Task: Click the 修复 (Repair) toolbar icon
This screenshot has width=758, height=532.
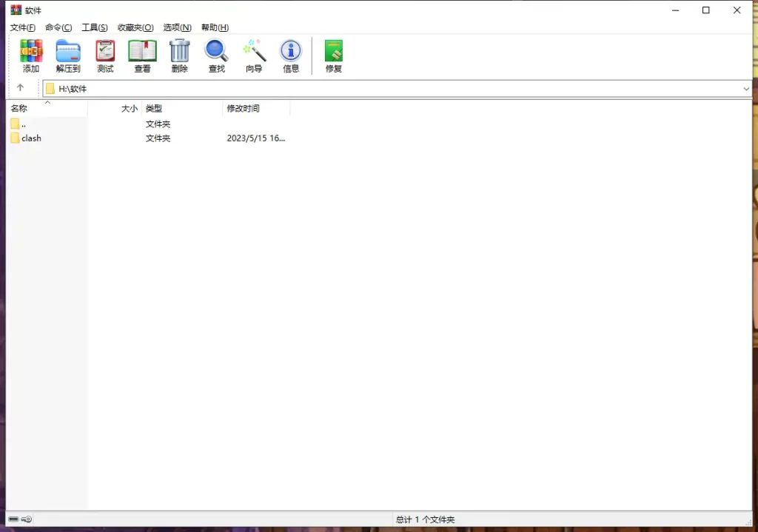Action: pos(334,55)
